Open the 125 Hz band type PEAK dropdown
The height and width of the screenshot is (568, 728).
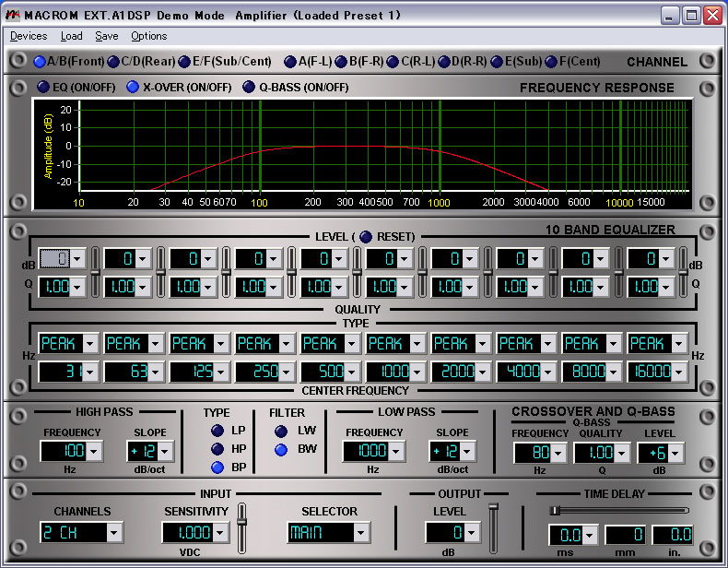point(221,344)
